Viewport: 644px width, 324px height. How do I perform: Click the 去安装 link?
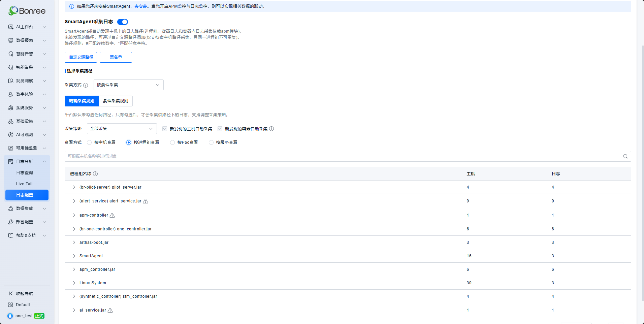[x=141, y=6]
